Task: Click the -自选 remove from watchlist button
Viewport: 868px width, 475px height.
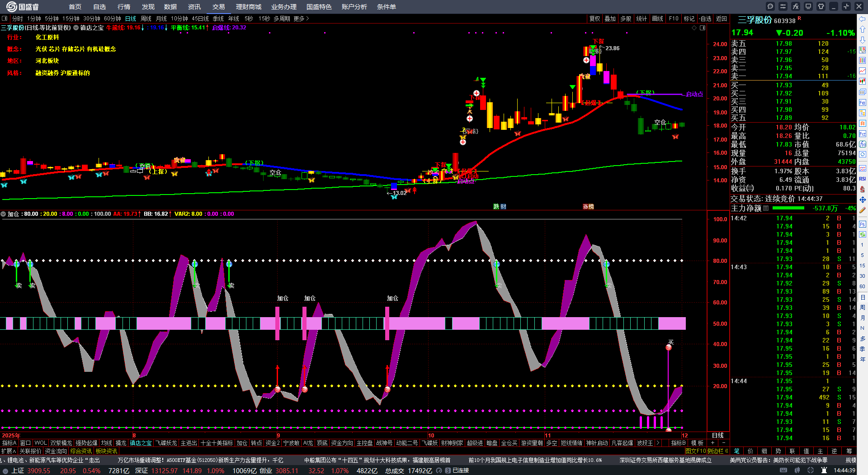Action: [705, 19]
